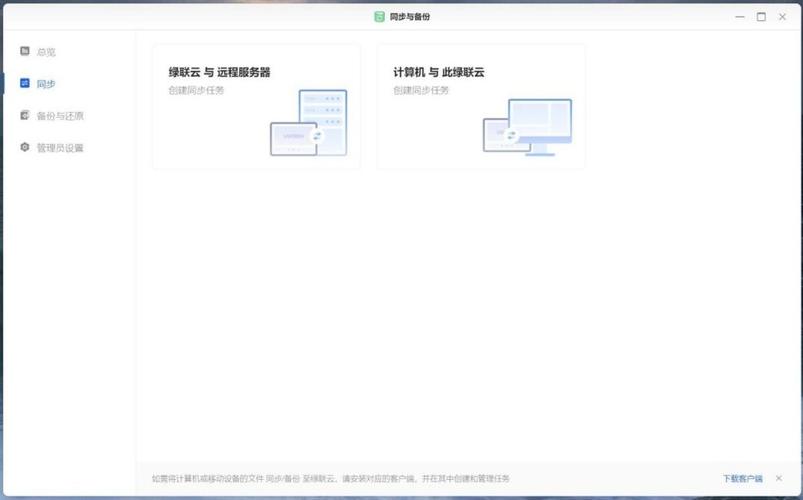803x500 pixels.
Task: Click the computer monitor illustration
Action: pos(527,127)
